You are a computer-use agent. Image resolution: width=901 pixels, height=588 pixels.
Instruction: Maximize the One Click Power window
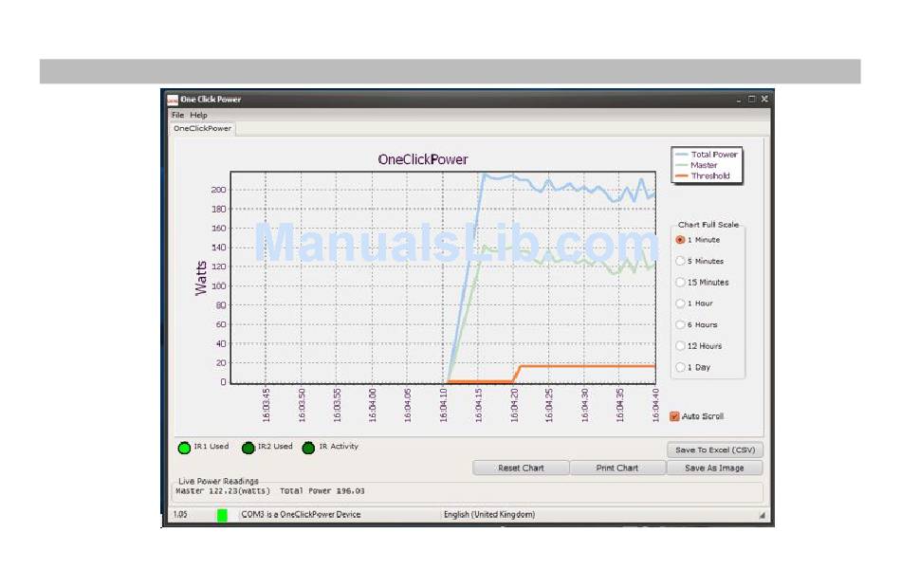[751, 99]
